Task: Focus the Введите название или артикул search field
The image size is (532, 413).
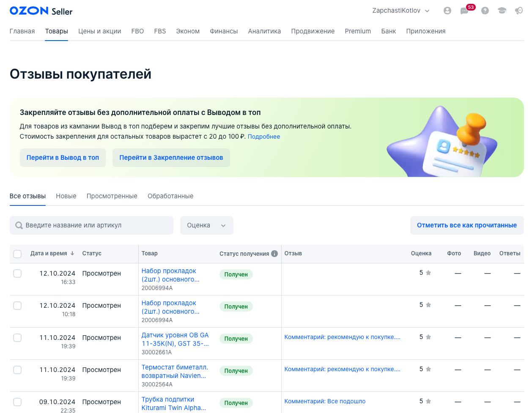Action: click(x=91, y=225)
